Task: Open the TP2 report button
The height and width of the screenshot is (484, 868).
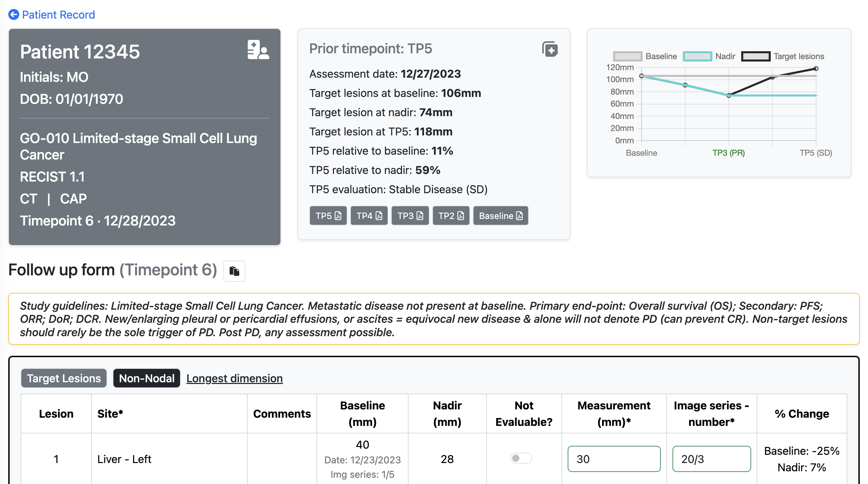Action: [x=451, y=216]
